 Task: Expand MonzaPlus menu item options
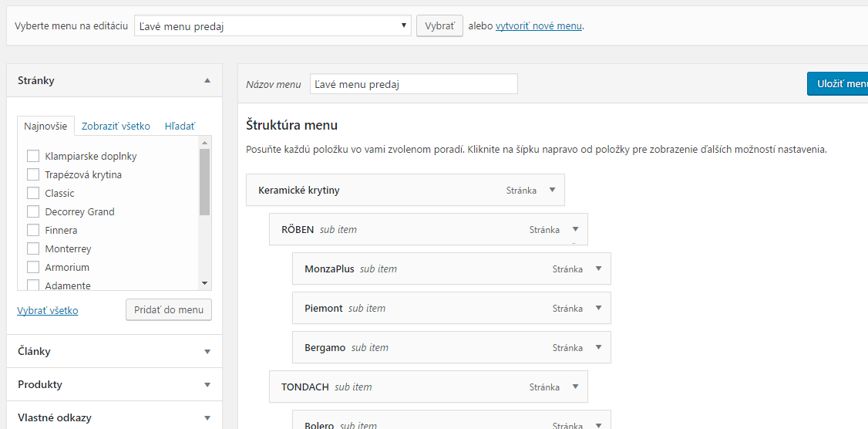pyautogui.click(x=598, y=269)
